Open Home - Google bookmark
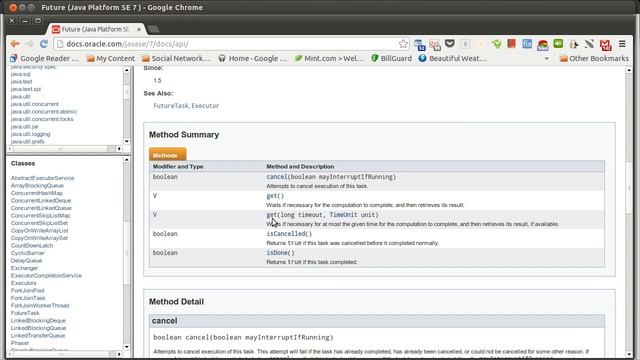This screenshot has height=360, width=640. [252, 58]
